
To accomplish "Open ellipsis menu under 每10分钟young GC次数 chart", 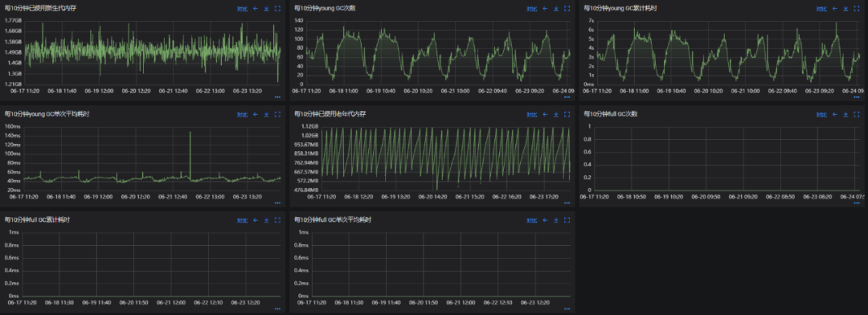I will click(567, 96).
